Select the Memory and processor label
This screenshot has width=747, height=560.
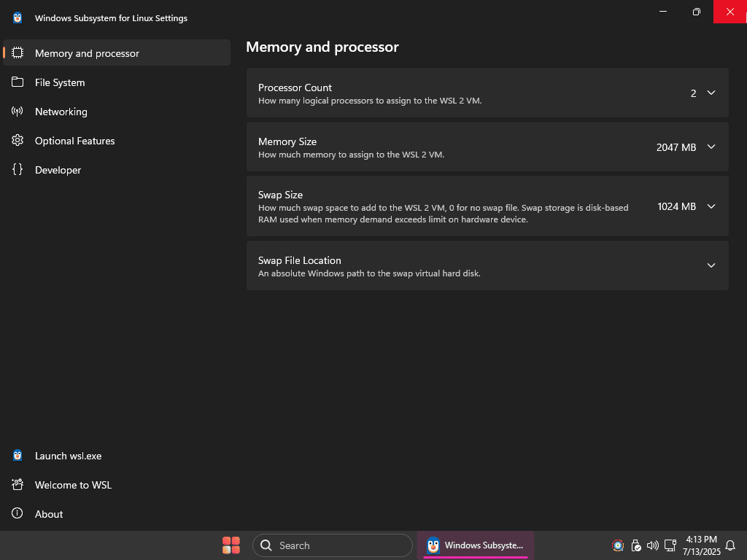87,53
